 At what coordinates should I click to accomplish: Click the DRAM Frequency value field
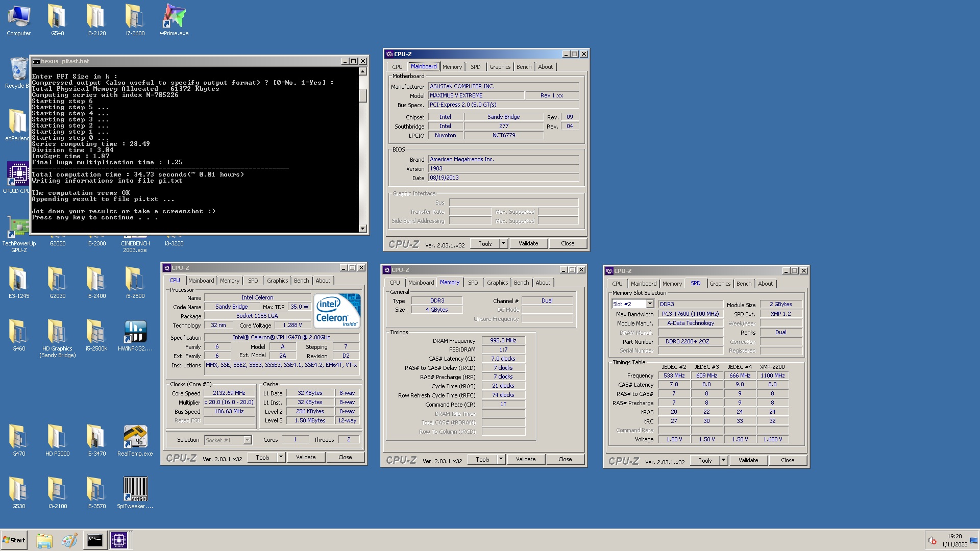(x=503, y=340)
